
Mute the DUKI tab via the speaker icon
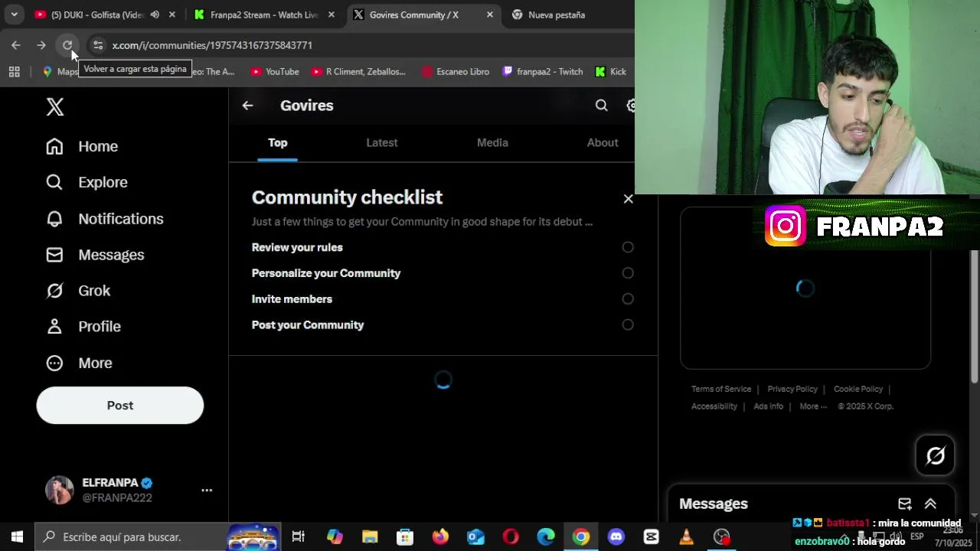155,15
